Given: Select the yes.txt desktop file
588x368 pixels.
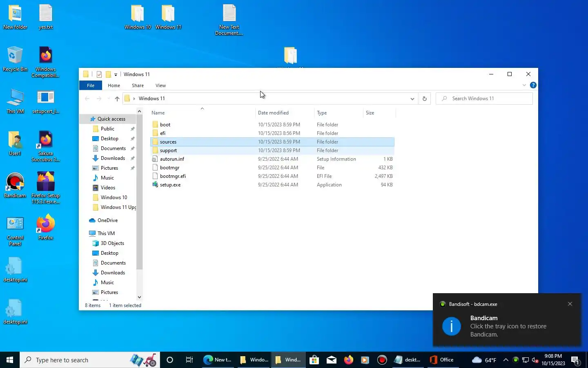Looking at the screenshot, I should click(x=46, y=17).
